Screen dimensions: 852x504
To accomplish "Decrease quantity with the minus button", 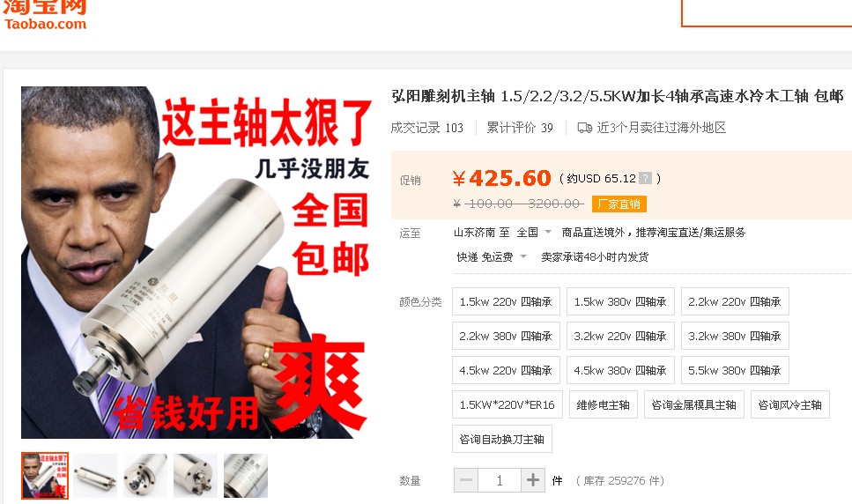I will (466, 480).
